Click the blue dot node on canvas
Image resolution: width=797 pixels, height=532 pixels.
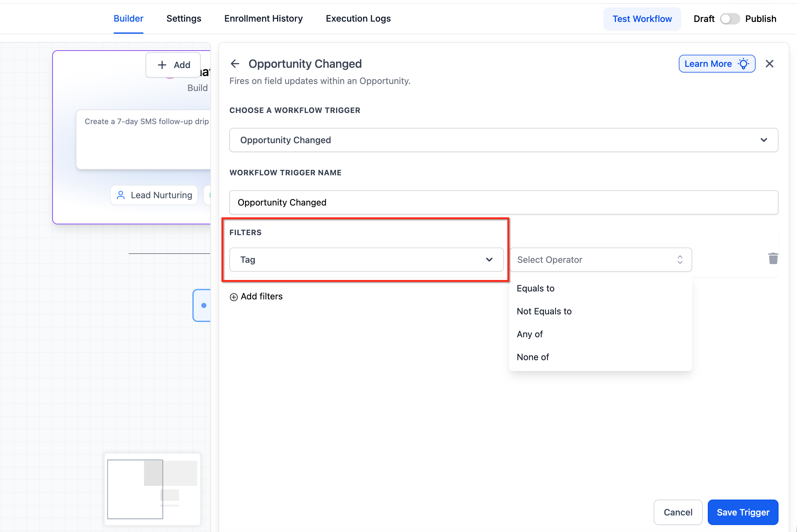[x=204, y=305]
